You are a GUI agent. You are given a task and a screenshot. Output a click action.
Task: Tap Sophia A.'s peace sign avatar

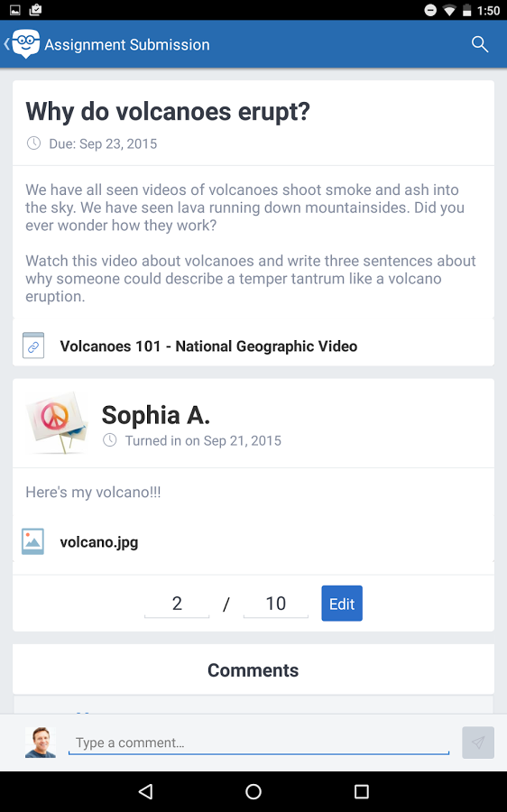click(56, 422)
